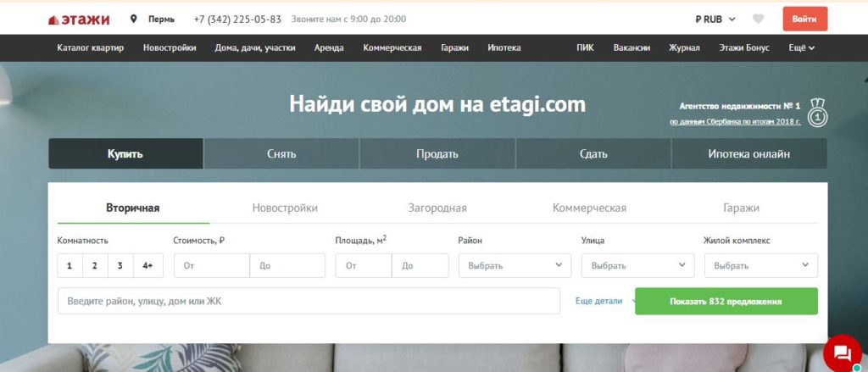Open the chat widget icon

(x=842, y=353)
